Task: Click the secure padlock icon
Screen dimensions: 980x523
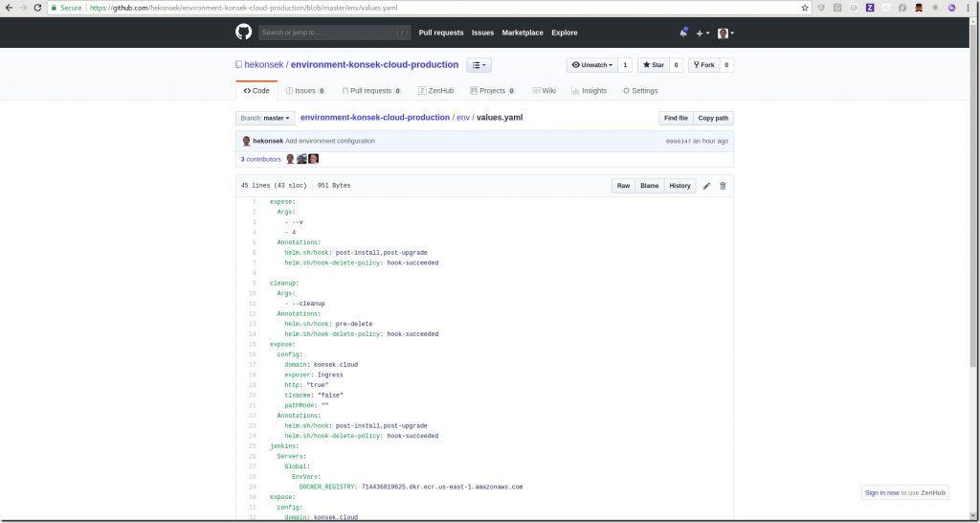Action: click(x=54, y=8)
